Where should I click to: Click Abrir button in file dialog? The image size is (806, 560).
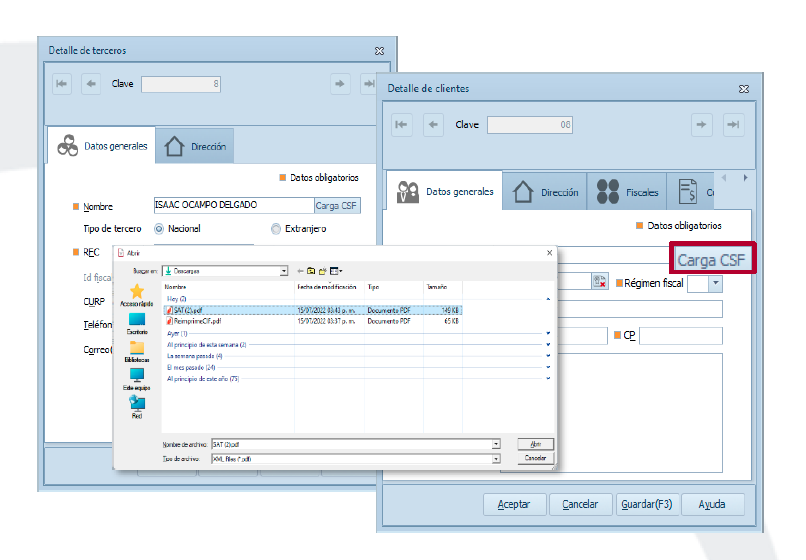[535, 444]
